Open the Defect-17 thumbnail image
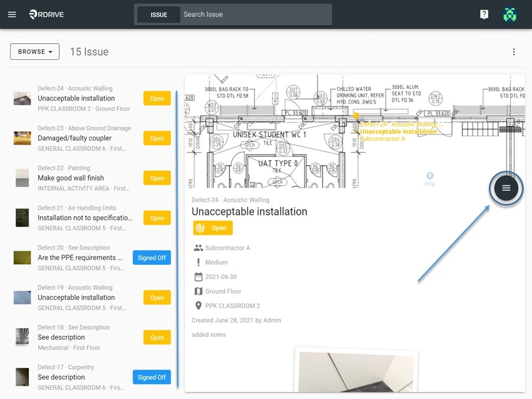 point(22,377)
